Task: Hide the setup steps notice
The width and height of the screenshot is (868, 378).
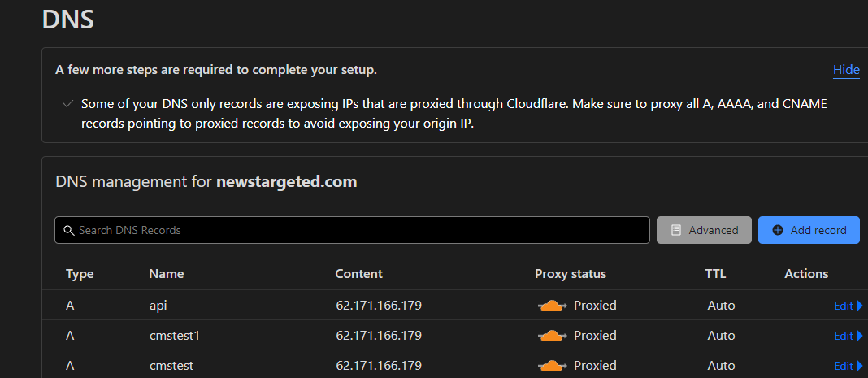Action: click(846, 70)
